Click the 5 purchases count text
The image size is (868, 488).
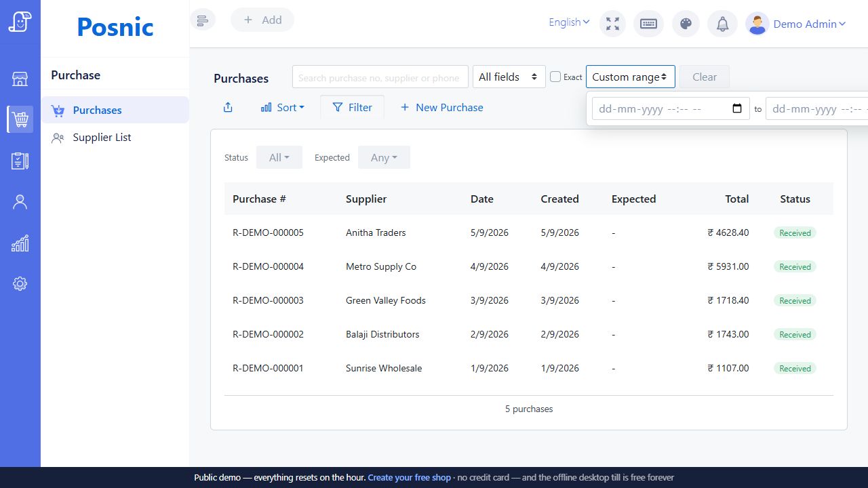click(x=529, y=409)
